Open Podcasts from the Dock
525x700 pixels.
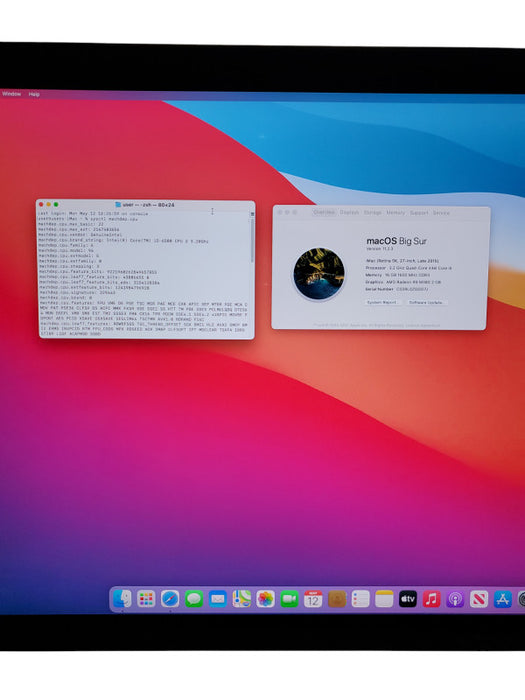point(455,599)
